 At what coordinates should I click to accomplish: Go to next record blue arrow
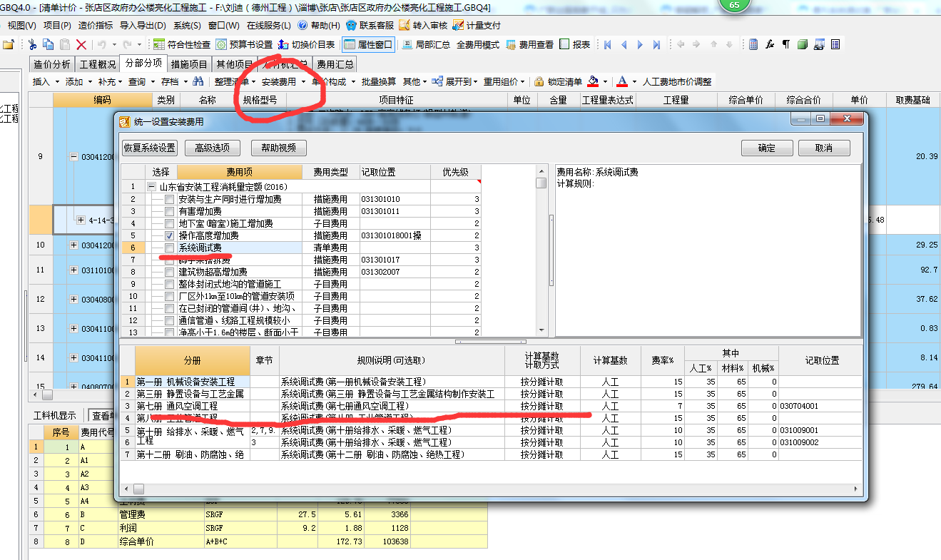[x=640, y=44]
